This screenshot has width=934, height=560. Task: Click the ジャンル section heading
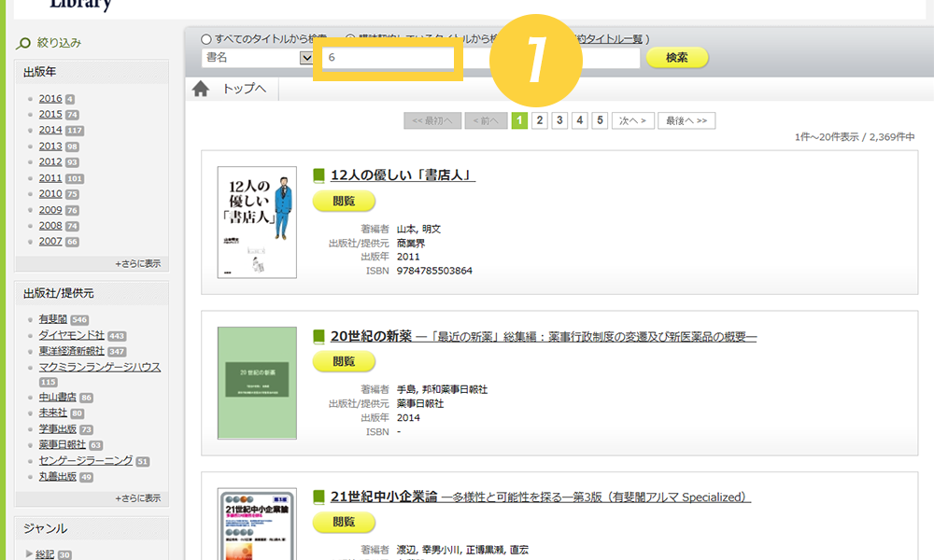(45, 528)
